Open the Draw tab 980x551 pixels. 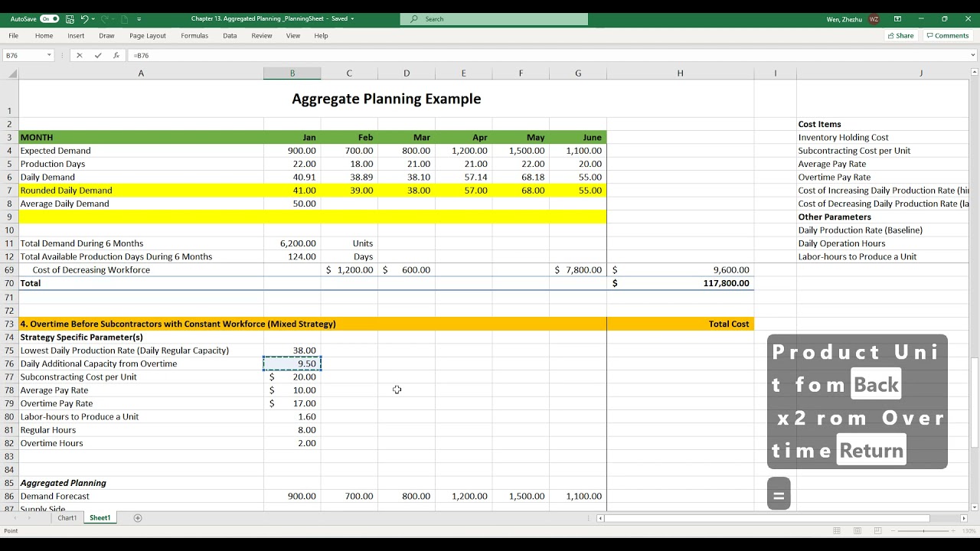click(106, 35)
